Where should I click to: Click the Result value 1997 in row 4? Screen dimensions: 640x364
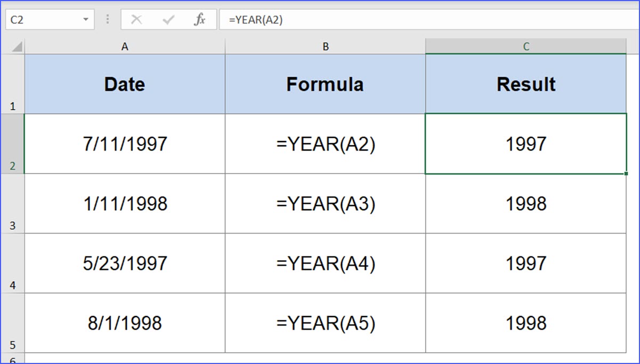coord(526,263)
